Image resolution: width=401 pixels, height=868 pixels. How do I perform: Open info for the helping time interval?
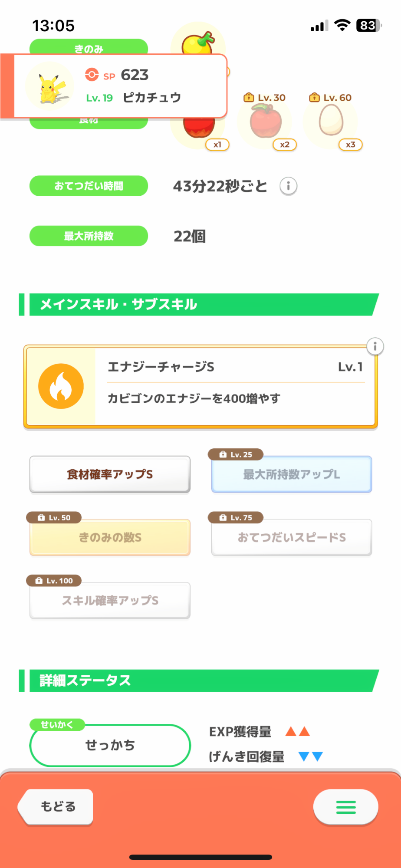[288, 186]
